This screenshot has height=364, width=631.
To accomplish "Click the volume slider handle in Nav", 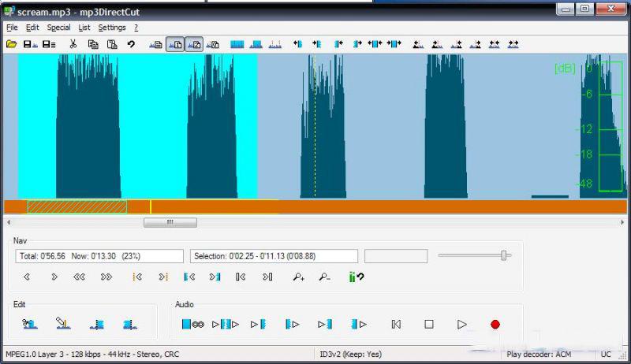I will click(503, 255).
